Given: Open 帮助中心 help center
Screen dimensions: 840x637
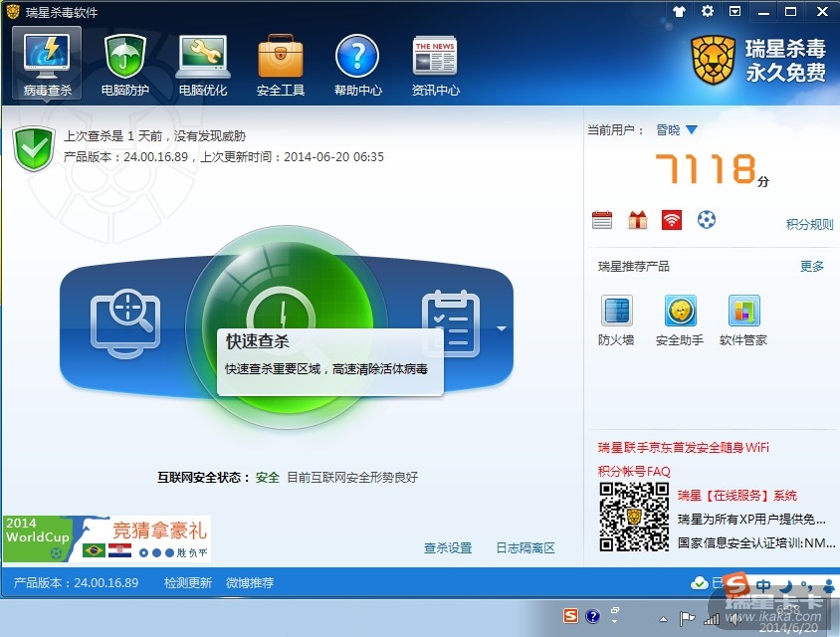Looking at the screenshot, I should pyautogui.click(x=358, y=64).
